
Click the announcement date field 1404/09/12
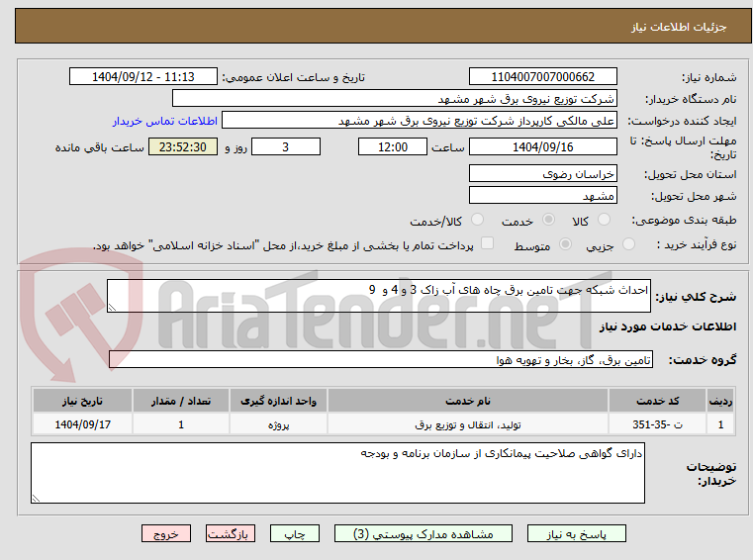coord(143,77)
